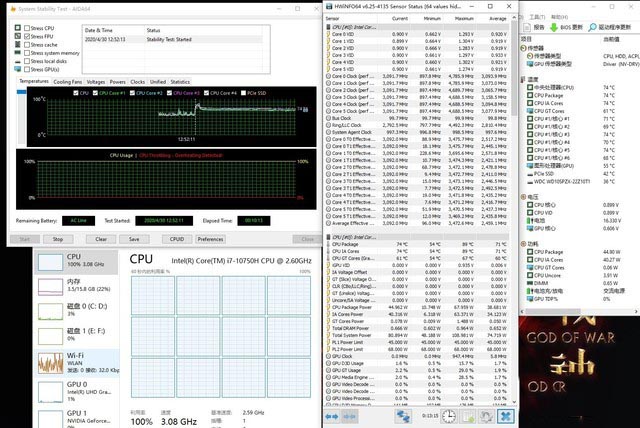
Task: Enable Stress GPU(s) checkbox
Action: (27, 69)
